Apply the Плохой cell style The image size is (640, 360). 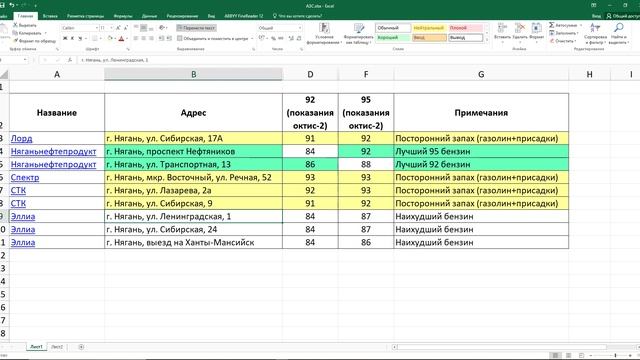[x=466, y=28]
